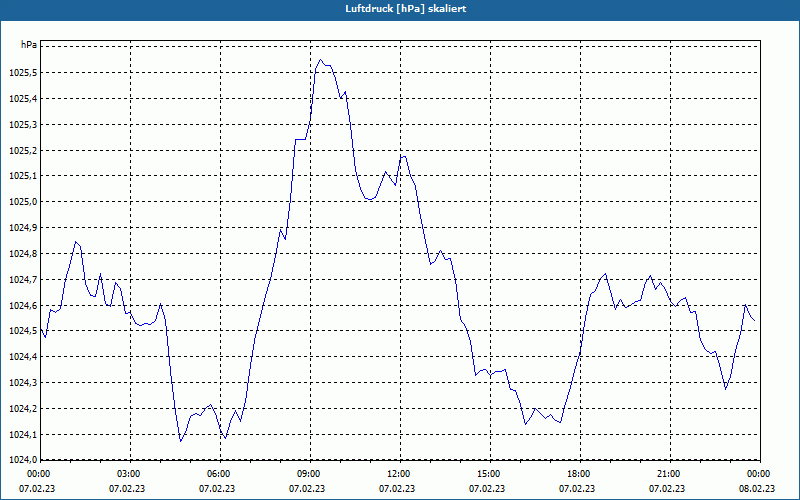Select the 1024,2 y-axis value
Screen dimensions: 800x500
[23, 409]
